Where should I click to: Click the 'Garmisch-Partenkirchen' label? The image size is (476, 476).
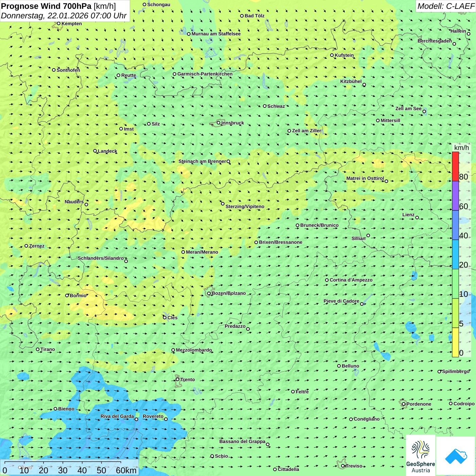click(205, 74)
